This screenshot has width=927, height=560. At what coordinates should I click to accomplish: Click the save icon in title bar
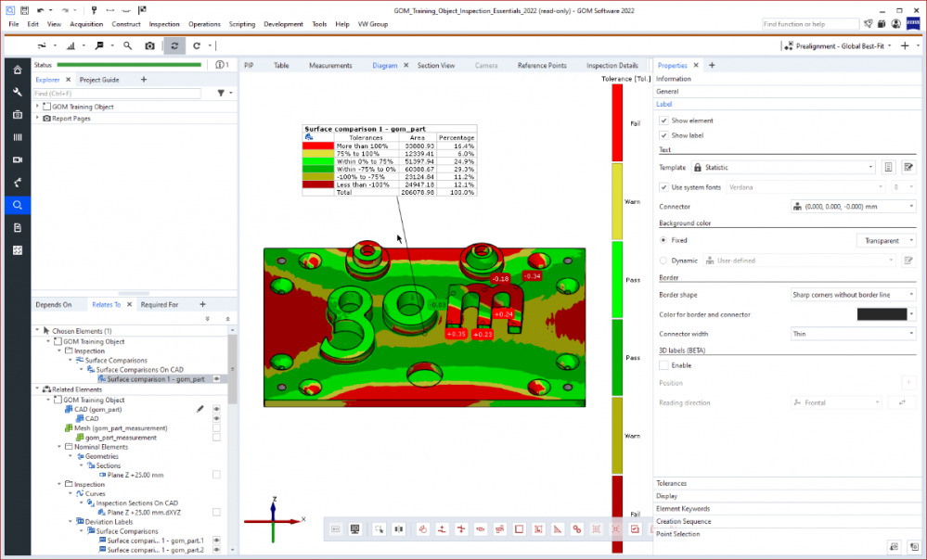[24, 10]
